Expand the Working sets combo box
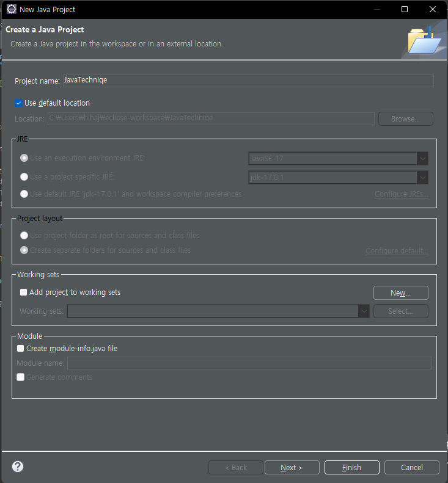 218,311
